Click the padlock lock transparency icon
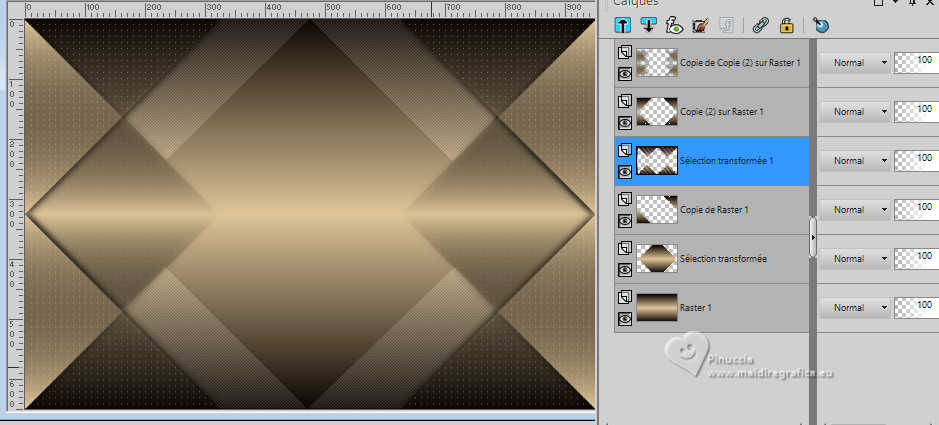This screenshot has height=425, width=939. point(786,26)
